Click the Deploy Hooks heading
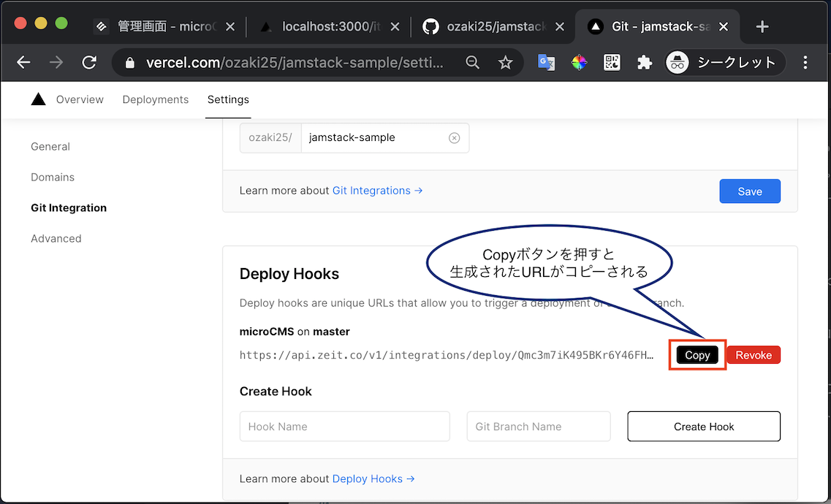831x504 pixels. (x=289, y=274)
